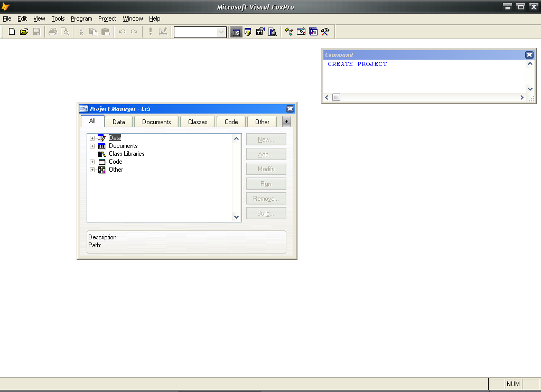
Task: Close the Project Manager window
Action: point(290,109)
